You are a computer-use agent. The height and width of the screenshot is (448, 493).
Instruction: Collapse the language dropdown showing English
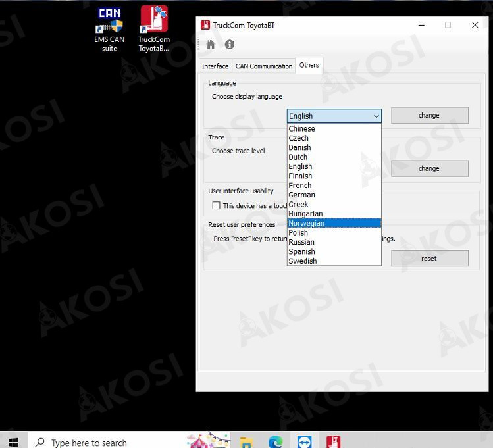coord(334,116)
